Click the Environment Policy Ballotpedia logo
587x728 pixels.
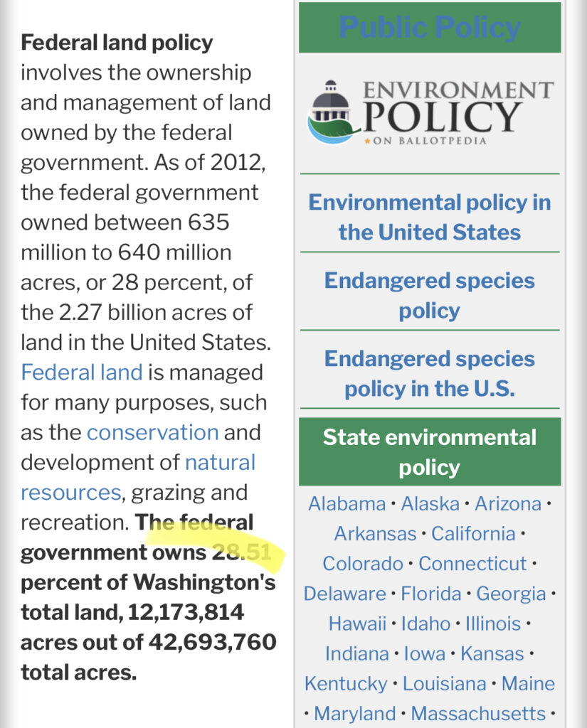pos(430,113)
